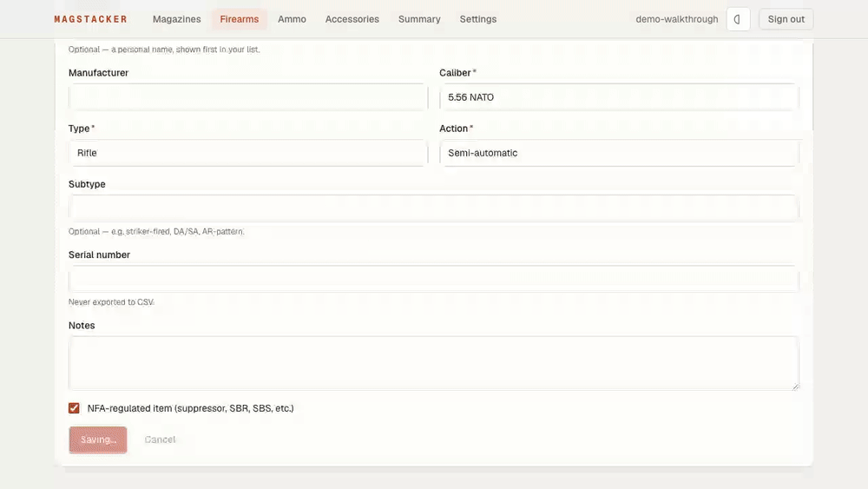Go to the Ammo tab
Image resolution: width=868 pixels, height=489 pixels.
pos(292,19)
